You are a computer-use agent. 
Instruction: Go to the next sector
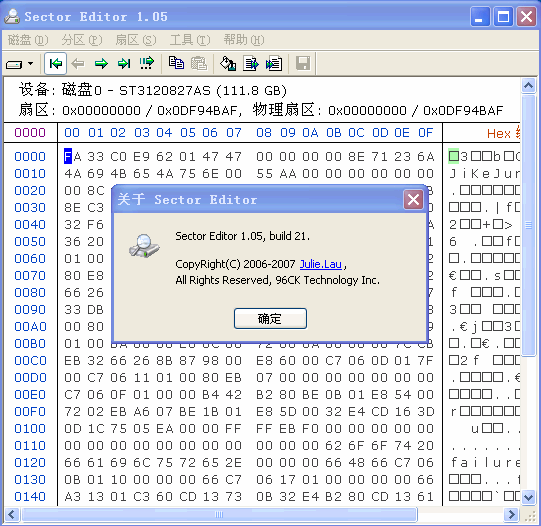coord(101,63)
